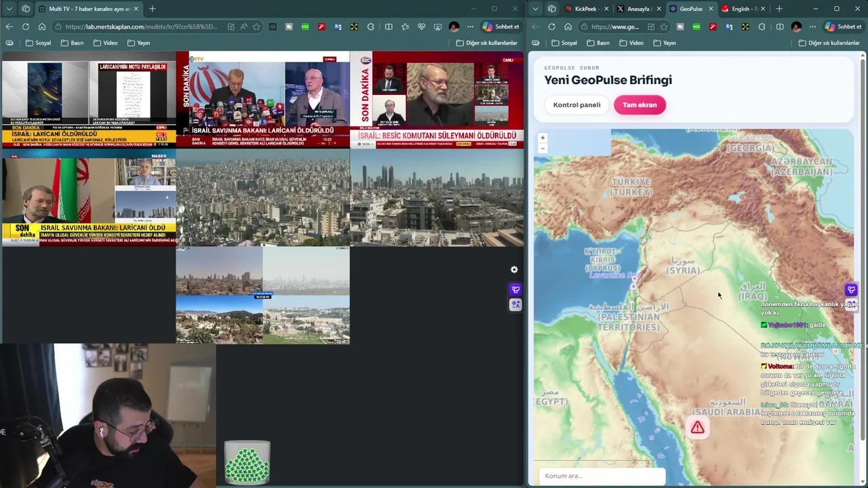Viewport: 868px width, 488px height.
Task: Open workspaces icon in left window tab bar
Action: pos(26,9)
